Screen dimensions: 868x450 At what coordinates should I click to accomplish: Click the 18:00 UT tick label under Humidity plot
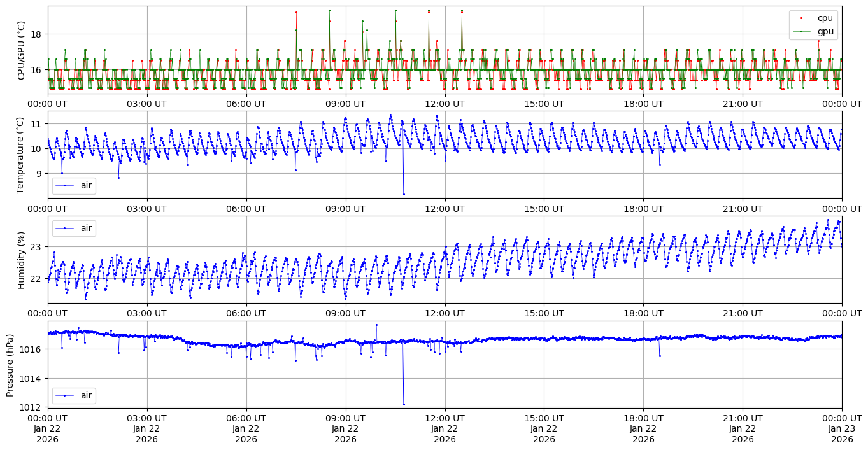pyautogui.click(x=643, y=314)
